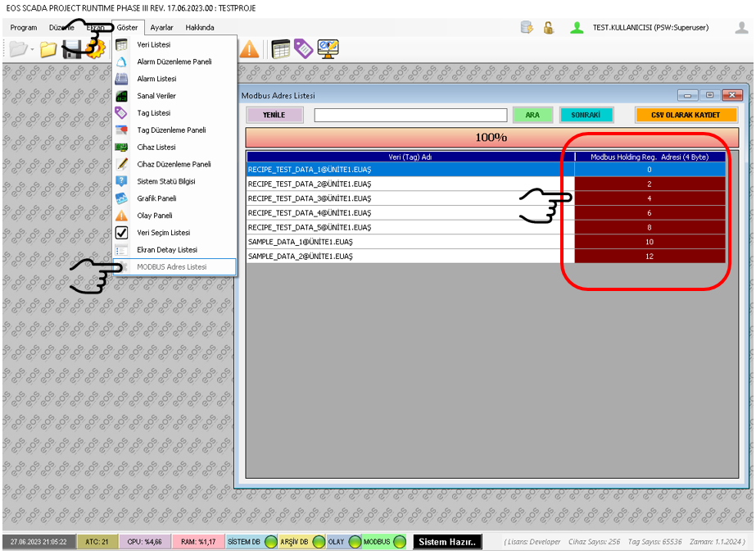This screenshot has height=555, width=756.
Task: Click the grayed open-project folder icon
Action: (x=18, y=49)
